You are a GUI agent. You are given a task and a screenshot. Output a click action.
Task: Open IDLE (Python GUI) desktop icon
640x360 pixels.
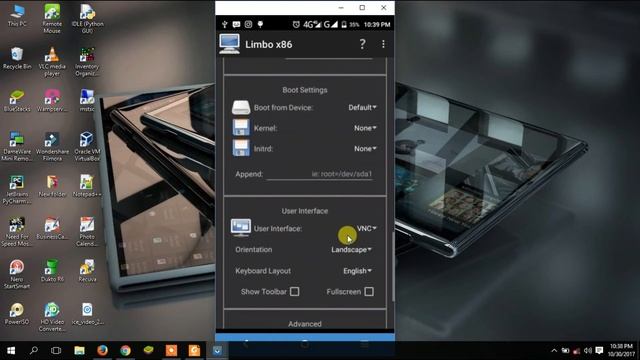click(x=87, y=18)
